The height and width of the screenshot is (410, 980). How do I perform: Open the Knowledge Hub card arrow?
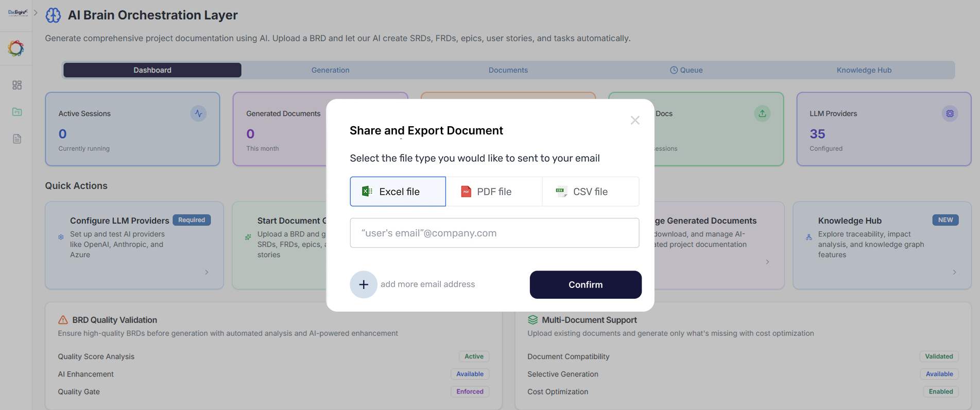pos(954,272)
